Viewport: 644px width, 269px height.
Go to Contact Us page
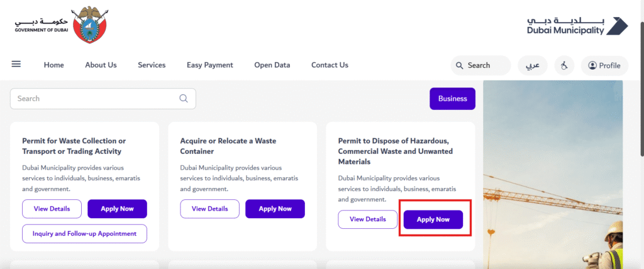point(330,65)
